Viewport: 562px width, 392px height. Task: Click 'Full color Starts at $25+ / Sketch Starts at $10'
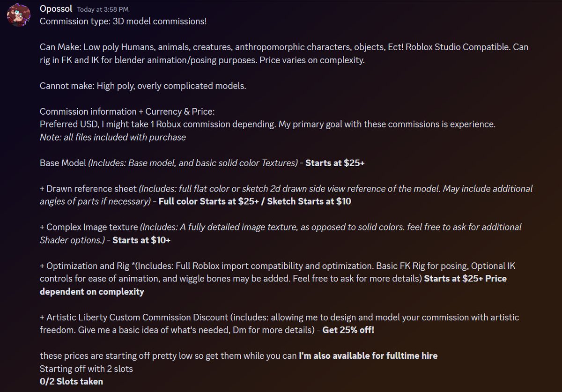255,202
